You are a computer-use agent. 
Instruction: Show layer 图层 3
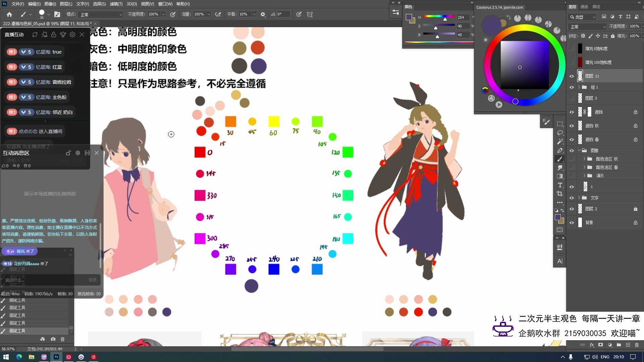coord(572,98)
